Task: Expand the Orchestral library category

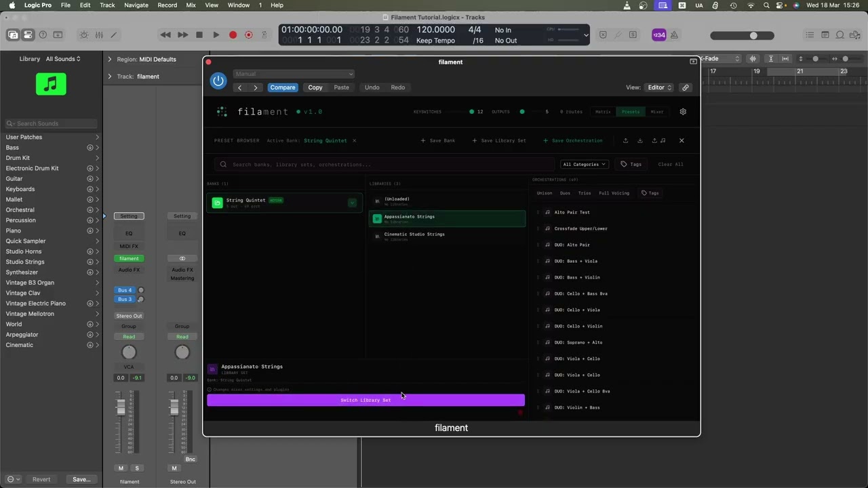Action: click(96, 210)
